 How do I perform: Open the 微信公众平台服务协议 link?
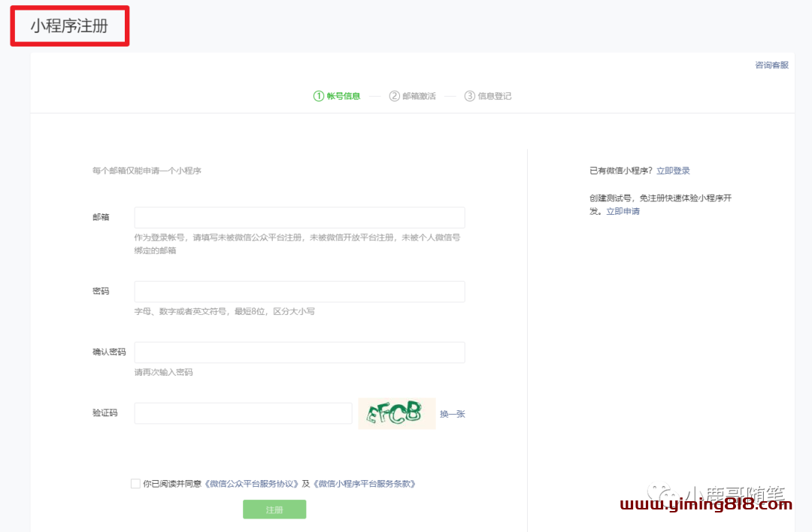(252, 484)
